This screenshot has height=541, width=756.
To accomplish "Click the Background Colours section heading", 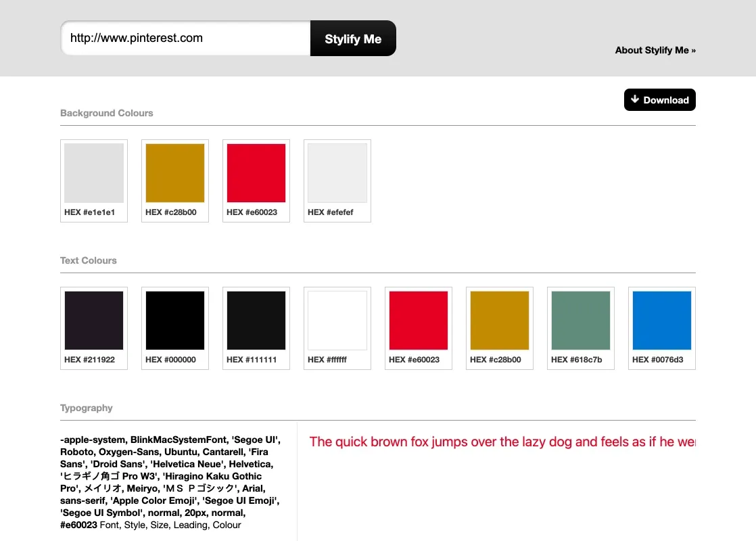I will pos(107,113).
